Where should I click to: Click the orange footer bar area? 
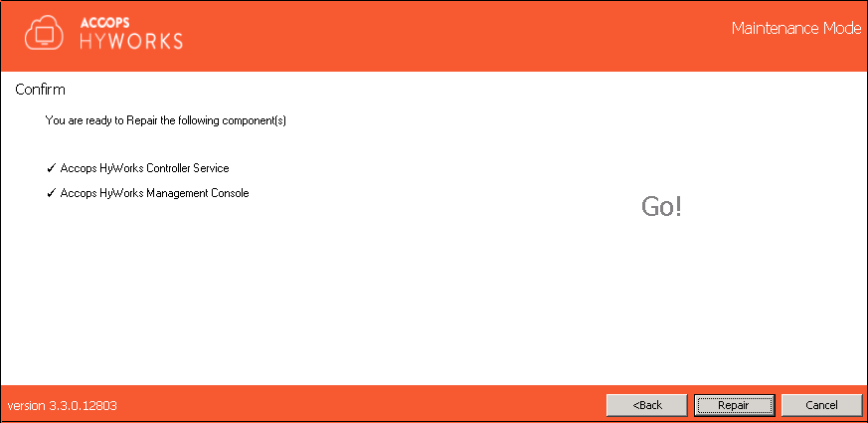pyautogui.click(x=360, y=405)
